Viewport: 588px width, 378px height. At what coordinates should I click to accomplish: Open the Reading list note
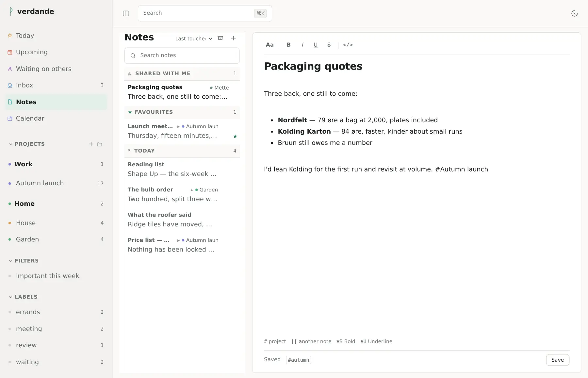pos(182,169)
